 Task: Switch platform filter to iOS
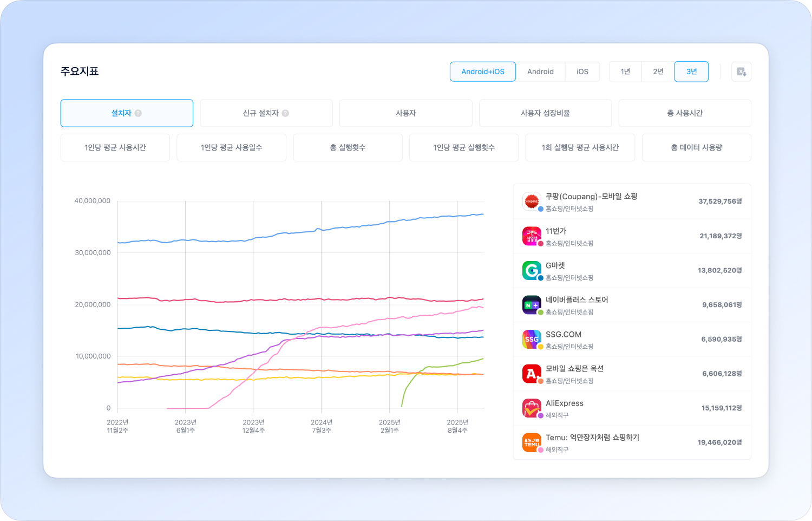582,71
